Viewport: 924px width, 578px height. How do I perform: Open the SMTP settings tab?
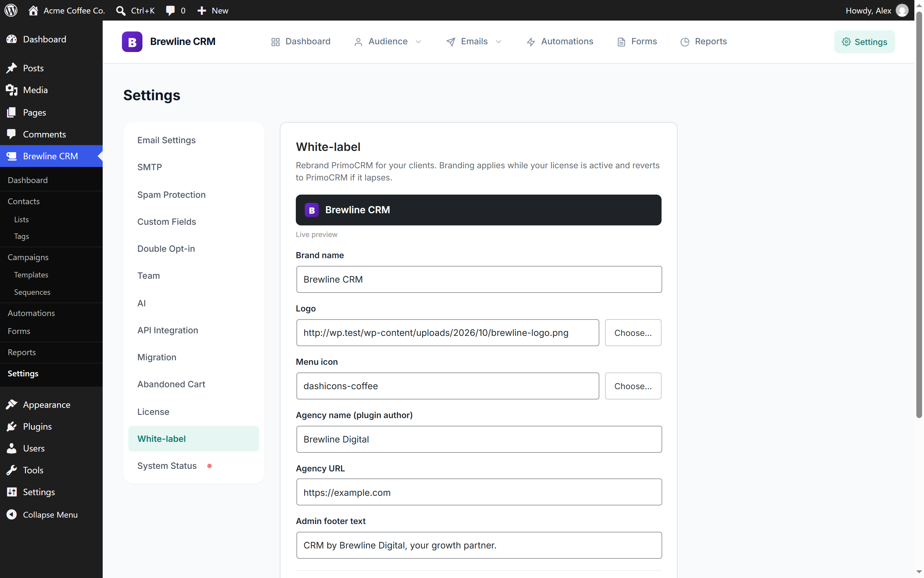pos(193,167)
